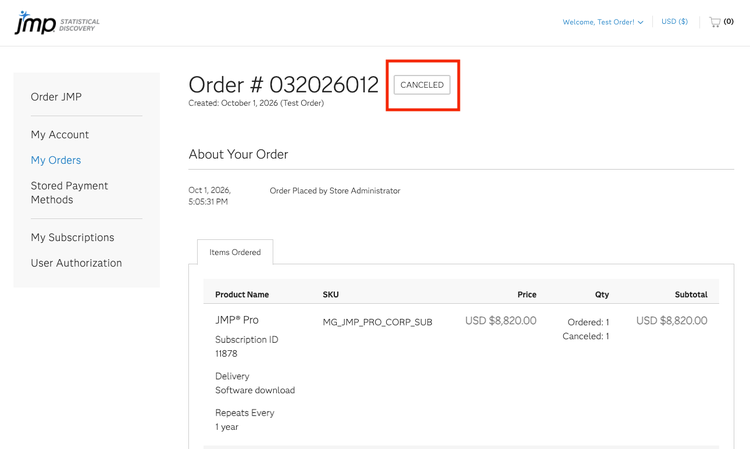Click the 1 year repeat interval
Screen dimensions: 750x449
coord(227,427)
